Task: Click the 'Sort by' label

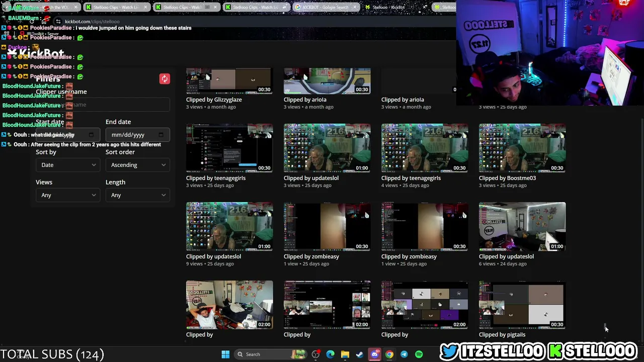Action: [x=46, y=152]
